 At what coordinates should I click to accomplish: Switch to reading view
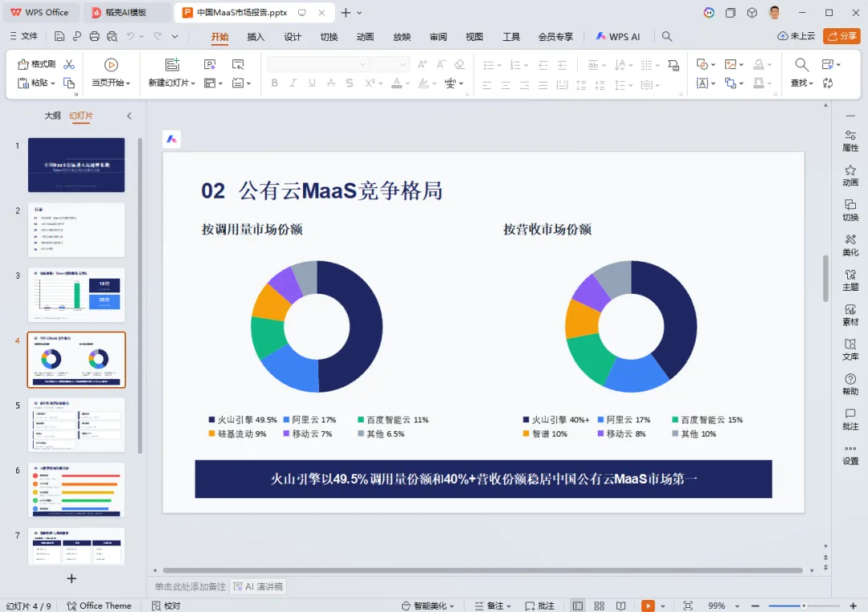[621, 606]
